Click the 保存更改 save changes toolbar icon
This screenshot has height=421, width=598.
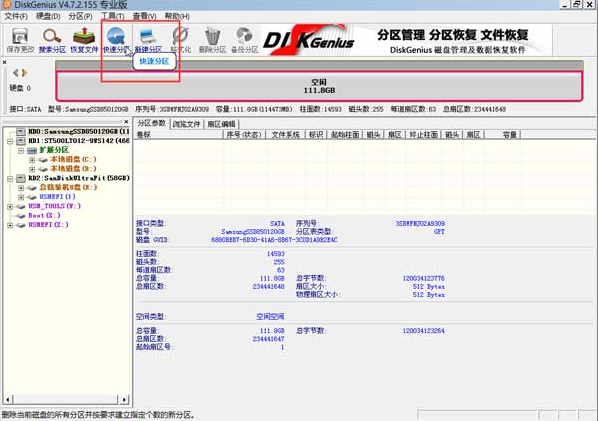20,40
